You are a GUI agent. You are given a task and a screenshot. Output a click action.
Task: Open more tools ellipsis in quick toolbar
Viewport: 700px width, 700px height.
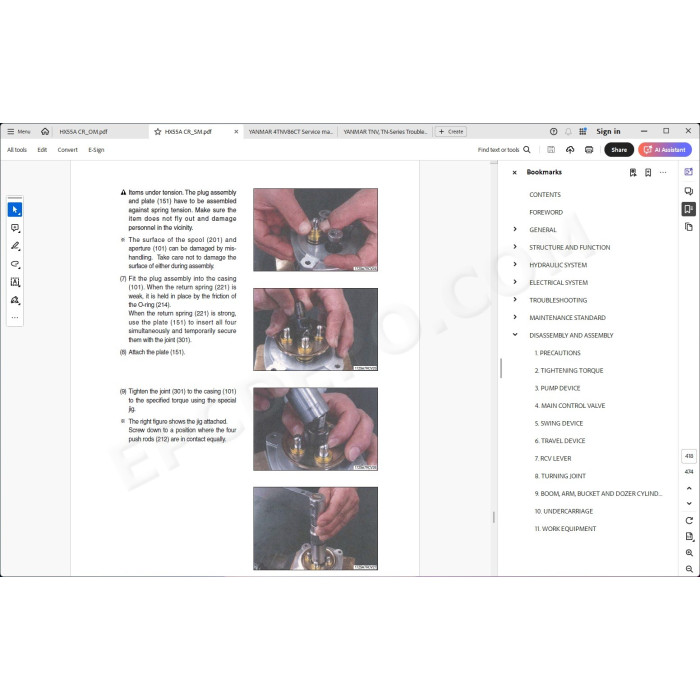pos(15,318)
